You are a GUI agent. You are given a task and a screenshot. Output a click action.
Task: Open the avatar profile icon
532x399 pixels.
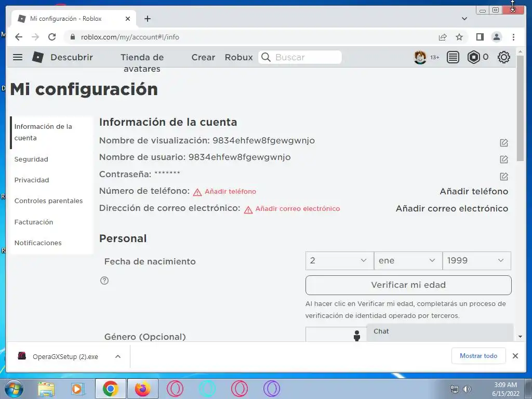(420, 57)
